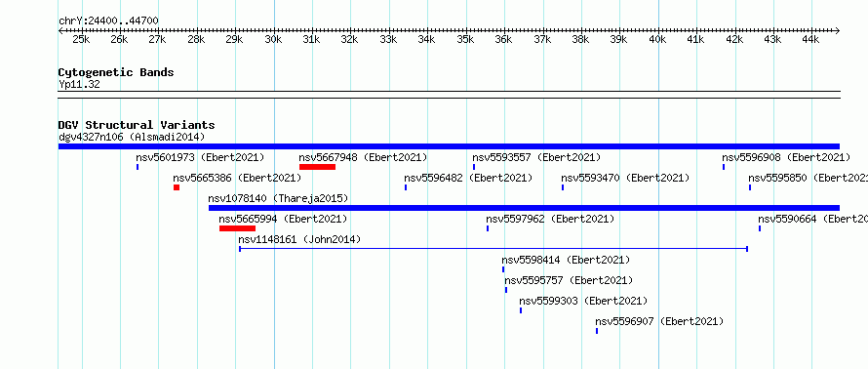Open nsv5599303 (Ebert2021) label
The width and height of the screenshot is (868, 369).
click(583, 301)
